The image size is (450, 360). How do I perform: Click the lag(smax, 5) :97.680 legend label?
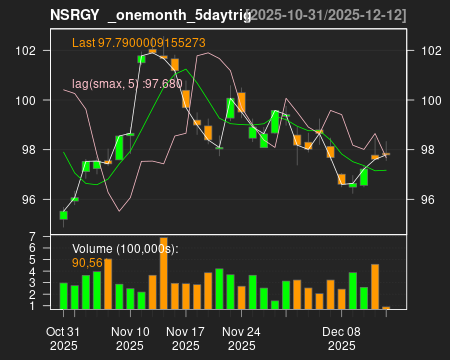127,84
